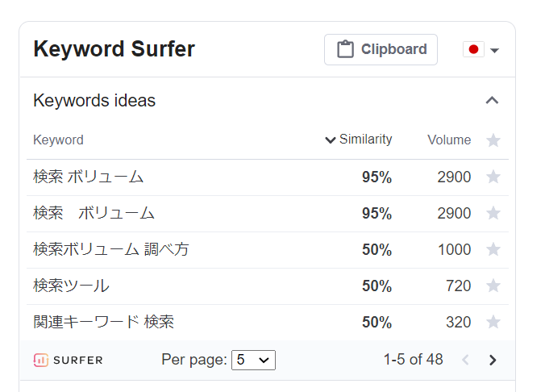Click the 50% similarity of 検索ツール
This screenshot has width=545, height=392.
click(x=377, y=286)
